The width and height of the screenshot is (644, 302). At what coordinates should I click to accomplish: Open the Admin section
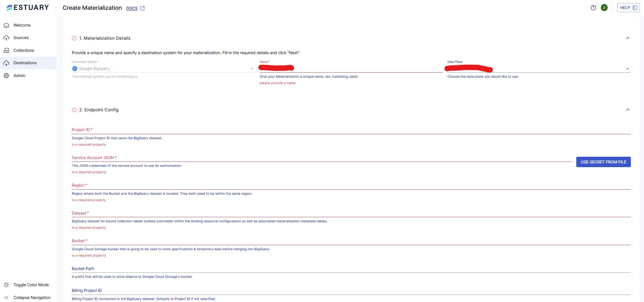coord(28,76)
